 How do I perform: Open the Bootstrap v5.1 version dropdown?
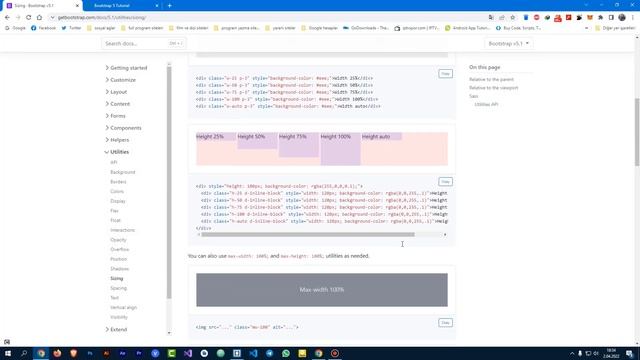pyautogui.click(x=509, y=43)
